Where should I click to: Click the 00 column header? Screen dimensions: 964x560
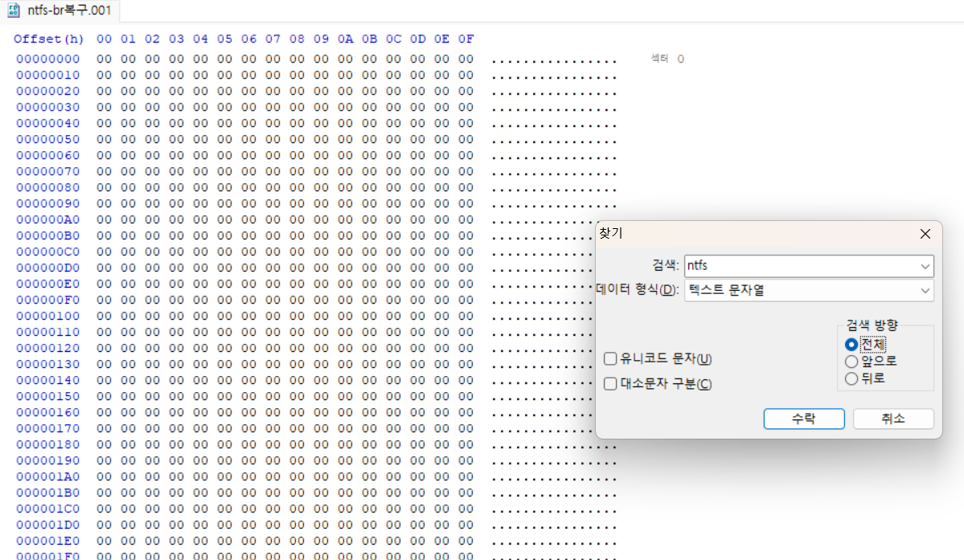[x=104, y=39]
